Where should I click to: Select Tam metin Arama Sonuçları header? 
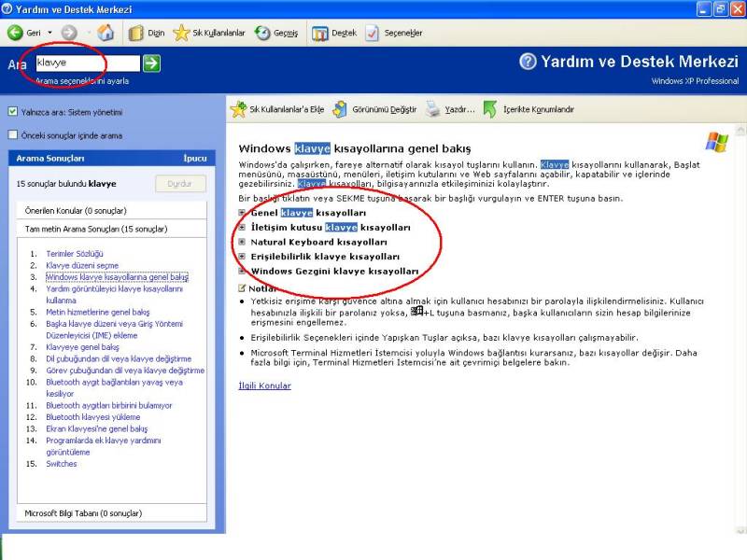pyautogui.click(x=112, y=229)
